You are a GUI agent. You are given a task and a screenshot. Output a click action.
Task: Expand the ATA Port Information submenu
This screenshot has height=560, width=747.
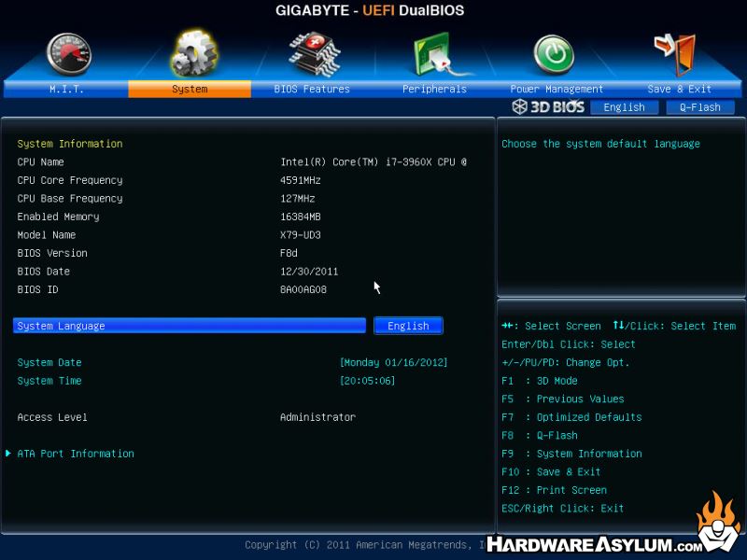[x=76, y=454]
